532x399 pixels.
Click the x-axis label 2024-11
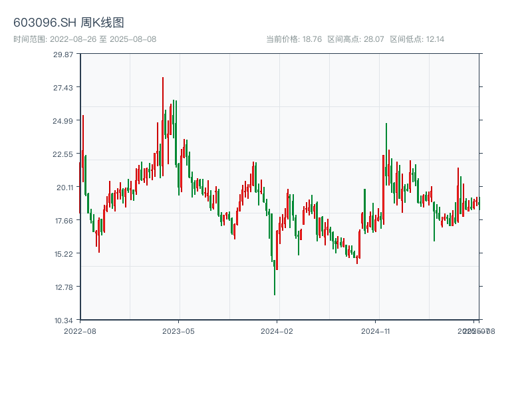[375, 331]
